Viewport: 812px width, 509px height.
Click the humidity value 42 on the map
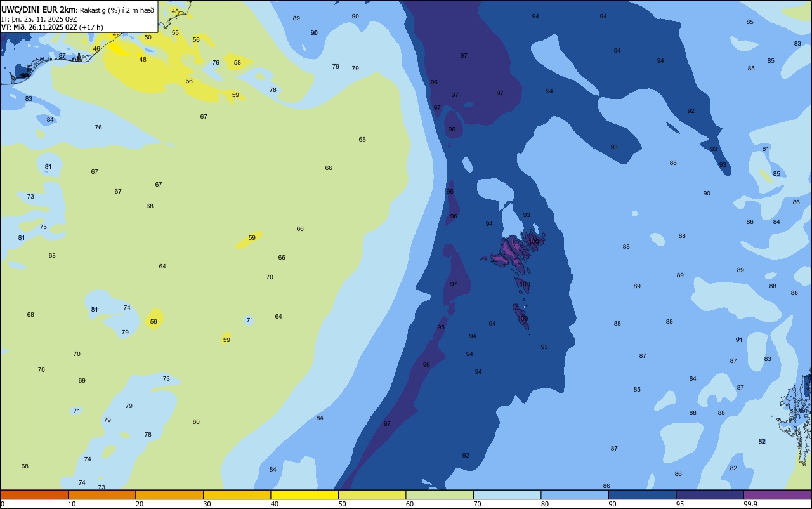pos(116,34)
